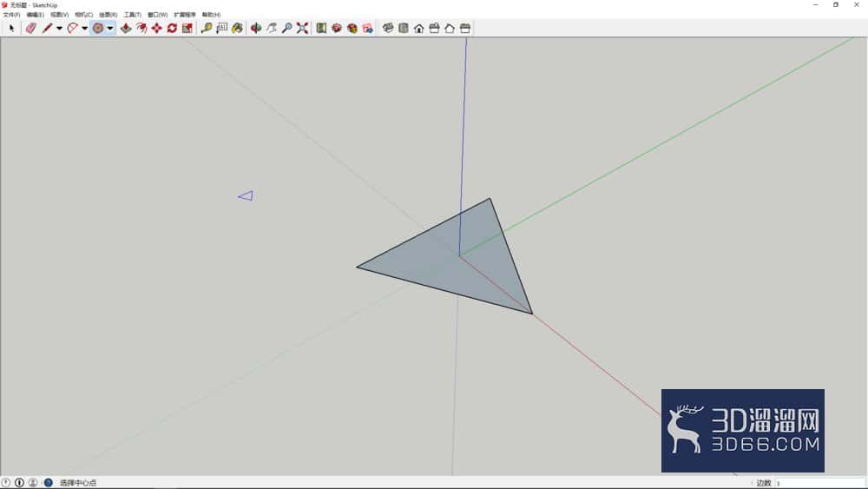Screen dimensions: 868x489
Task: Open the 工具(T) menu
Action: point(133,15)
